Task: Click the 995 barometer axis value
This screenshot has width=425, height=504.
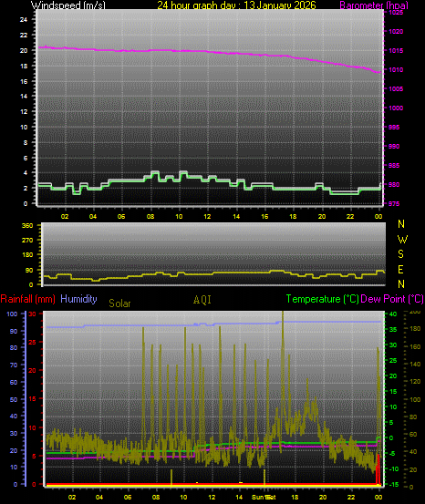Action: 394,128
